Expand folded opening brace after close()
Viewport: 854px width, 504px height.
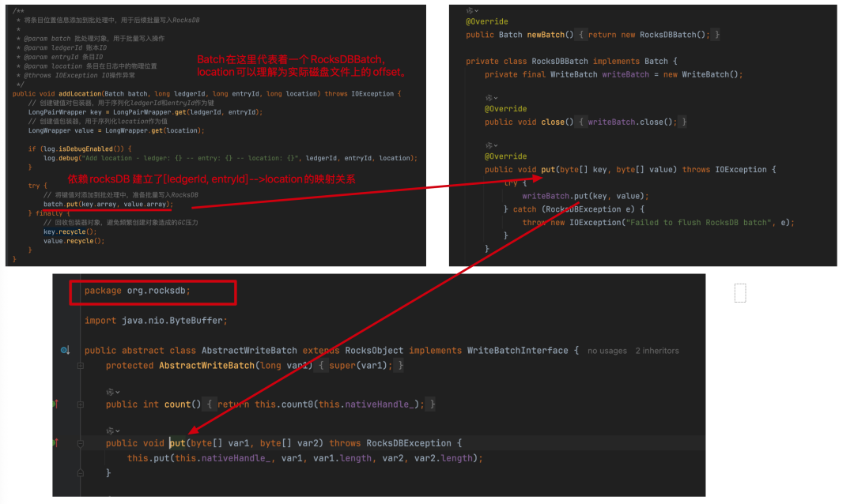580,122
